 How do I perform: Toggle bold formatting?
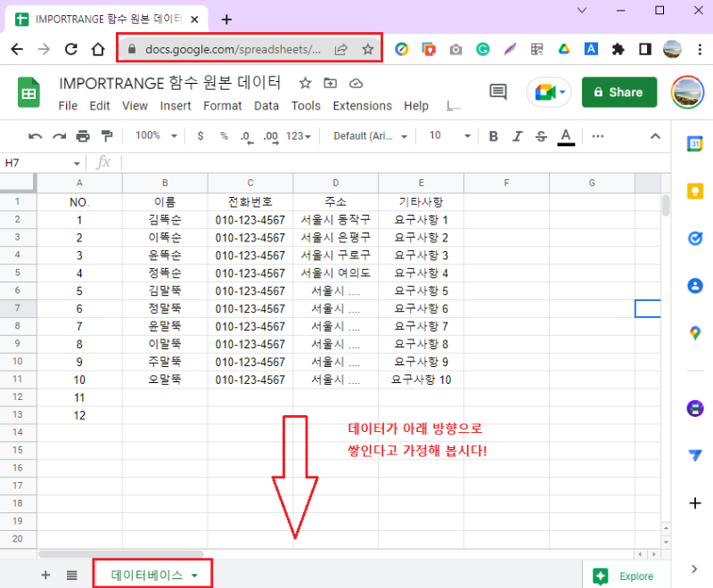click(493, 136)
